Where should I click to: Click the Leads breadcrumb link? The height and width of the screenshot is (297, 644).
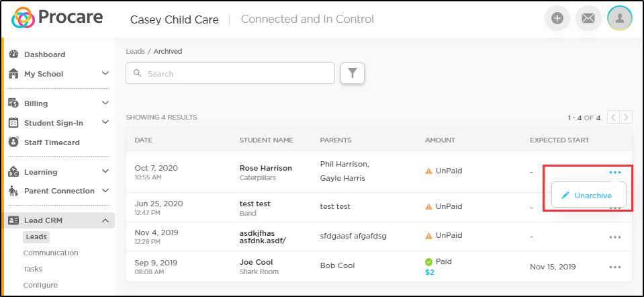136,51
